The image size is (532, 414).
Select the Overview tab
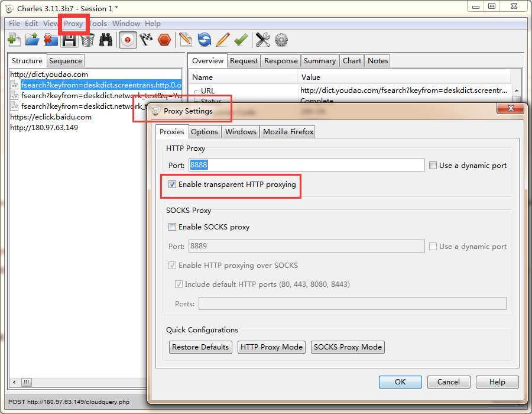(x=207, y=60)
